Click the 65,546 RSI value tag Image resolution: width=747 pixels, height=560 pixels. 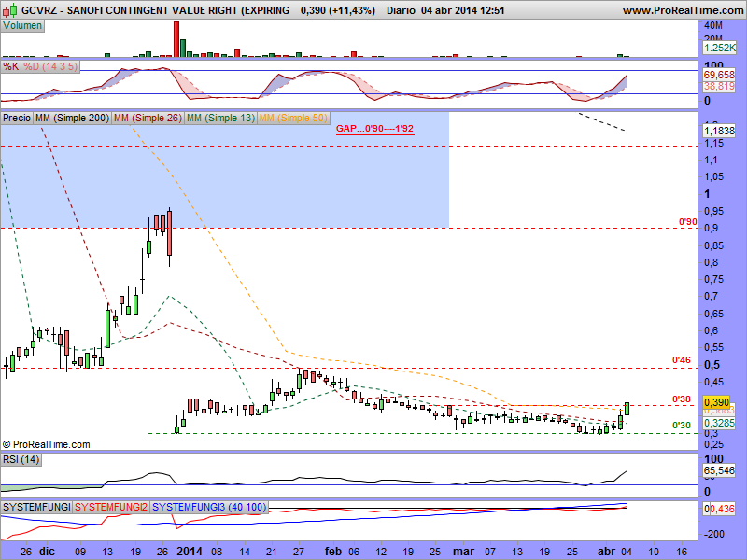point(719,471)
